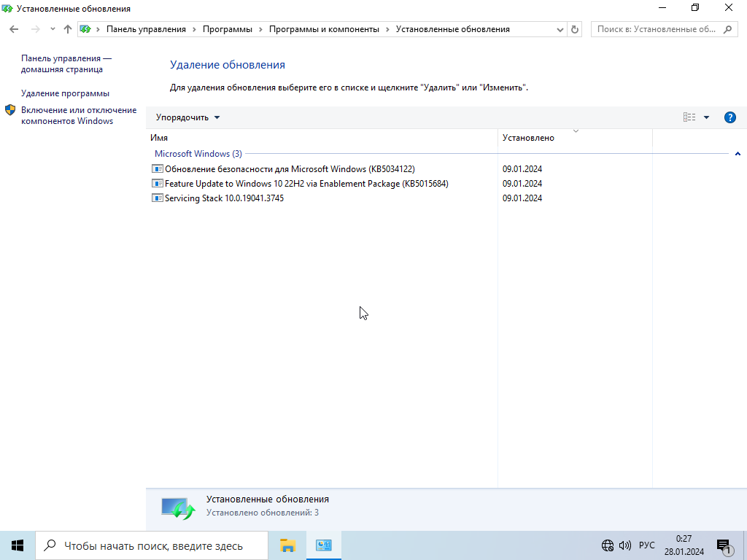The width and height of the screenshot is (747, 560).
Task: Open the address bar history dropdown
Action: coord(560,29)
